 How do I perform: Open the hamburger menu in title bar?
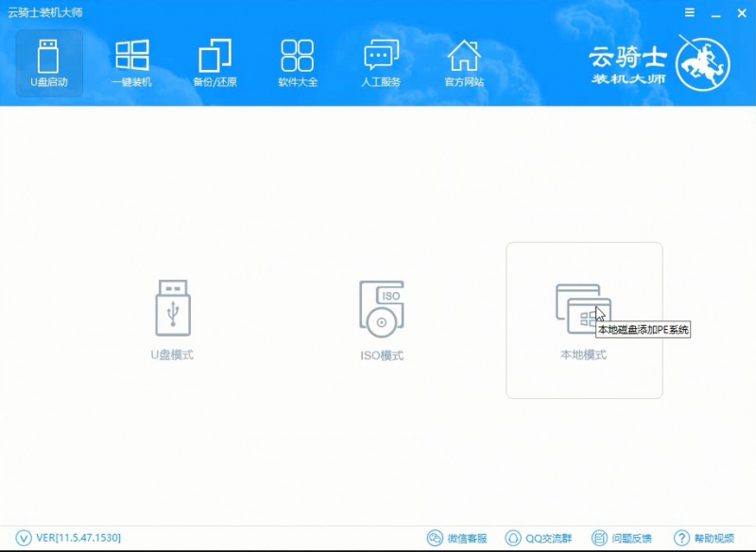click(690, 12)
